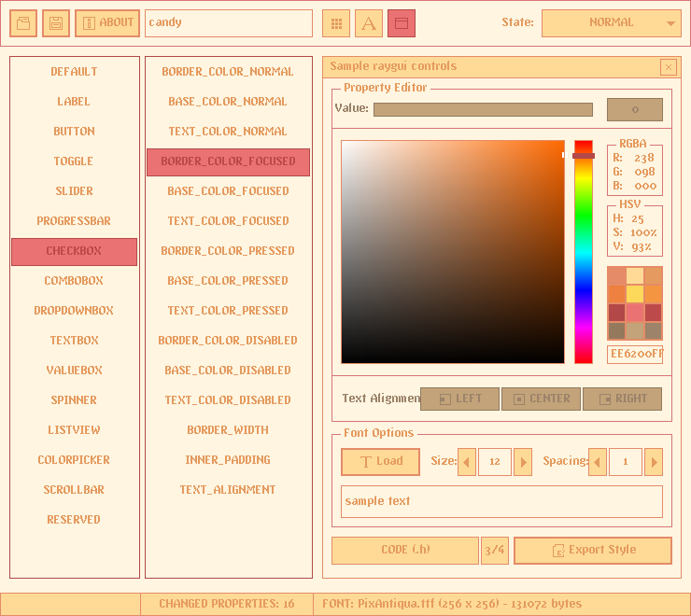
Task: Increase font size with right arrow
Action: [x=523, y=462]
